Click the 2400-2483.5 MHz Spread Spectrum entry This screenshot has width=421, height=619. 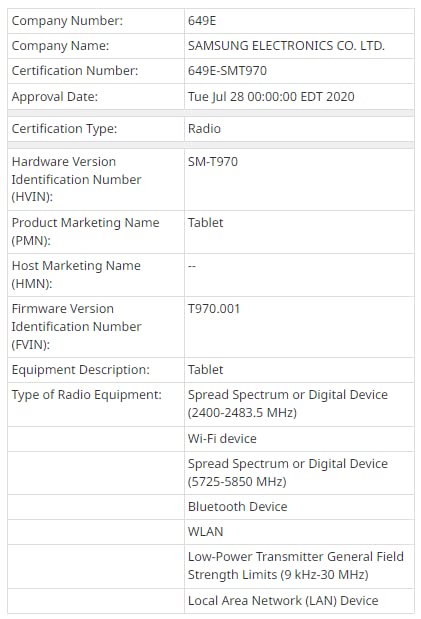(x=288, y=404)
